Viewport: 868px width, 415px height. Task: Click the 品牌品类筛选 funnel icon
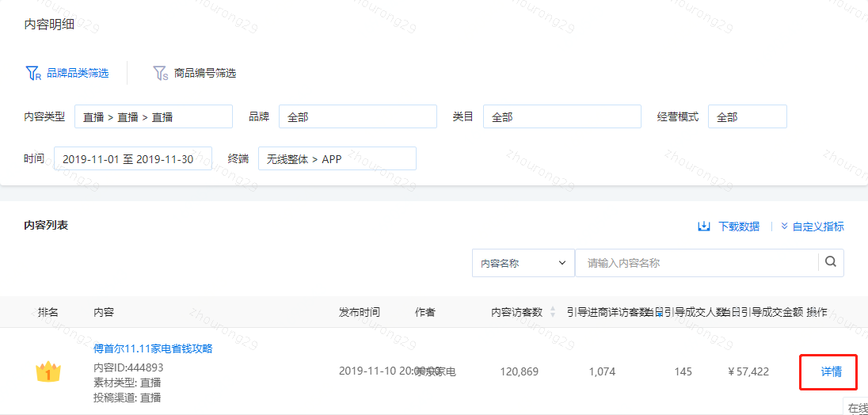pos(32,74)
